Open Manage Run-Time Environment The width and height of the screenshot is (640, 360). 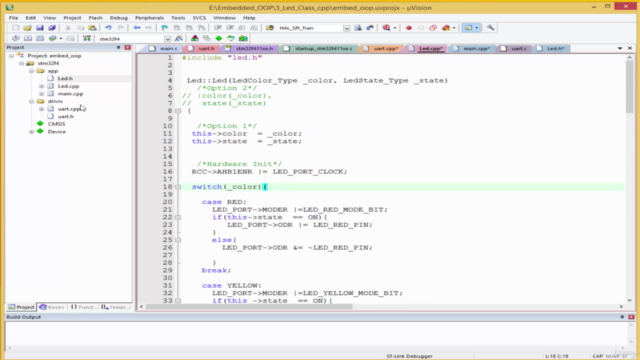coord(219,38)
